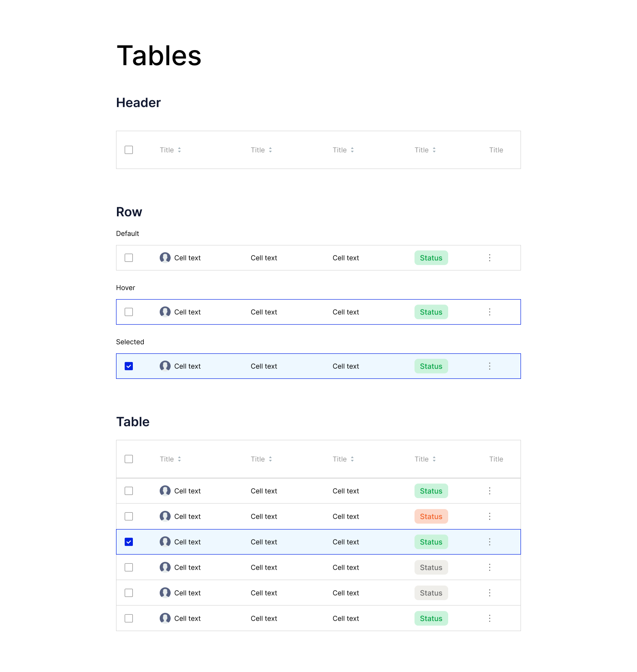Click the green Status badge in the Default row

431,258
